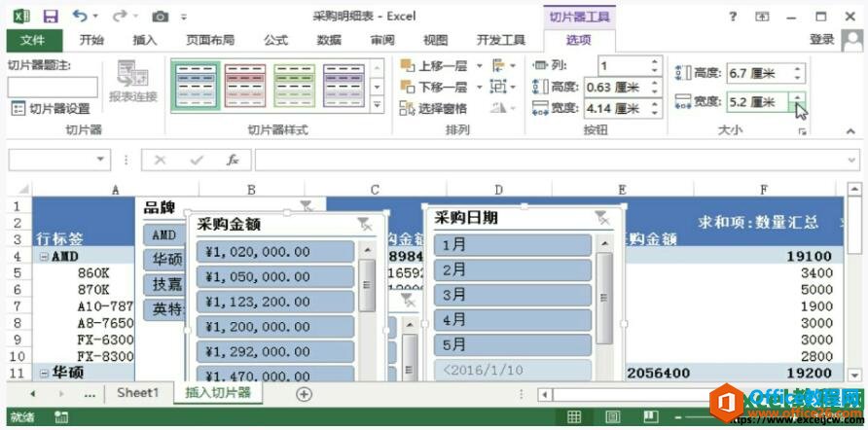Switch to the 数据 tab
This screenshot has height=430, width=868.
click(329, 40)
